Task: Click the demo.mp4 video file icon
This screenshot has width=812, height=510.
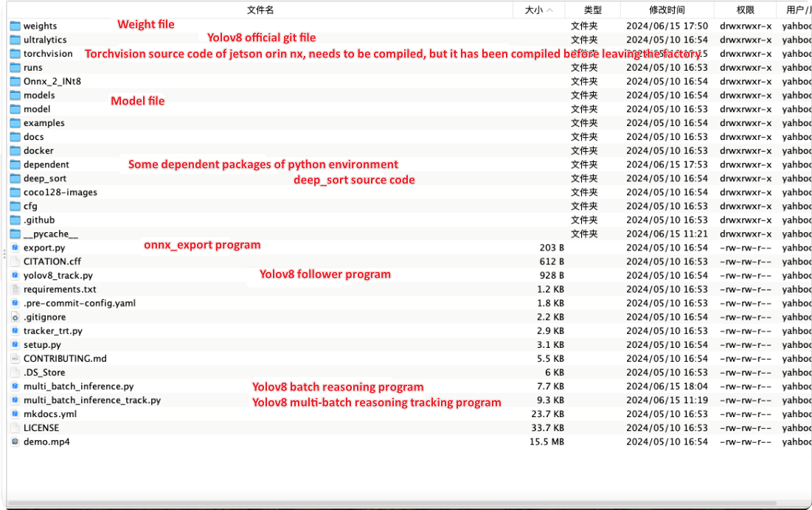Action: [15, 441]
